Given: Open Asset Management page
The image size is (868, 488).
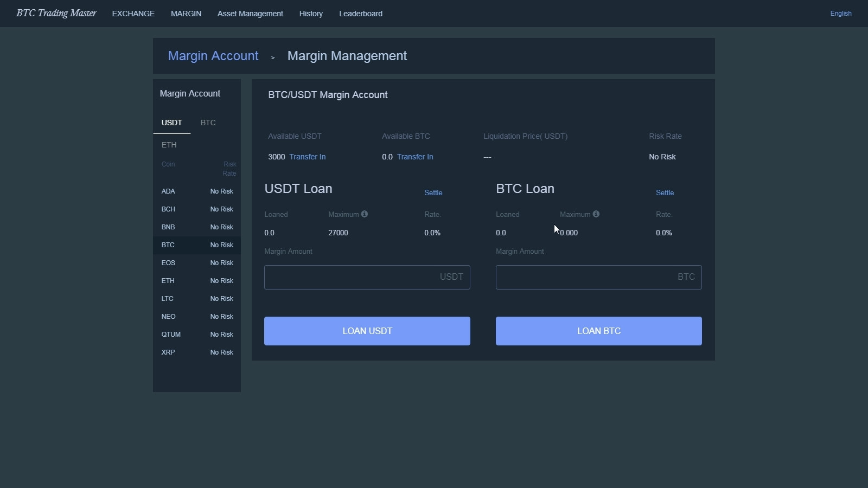Looking at the screenshot, I should [250, 14].
